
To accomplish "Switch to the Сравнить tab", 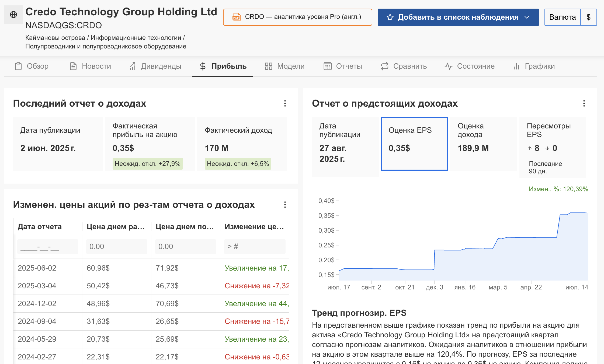I will coord(404,66).
